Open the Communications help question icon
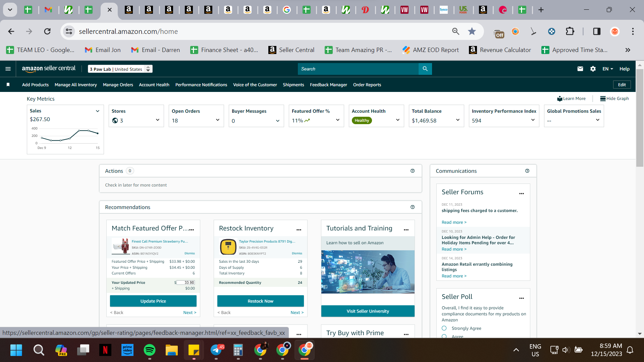The image size is (644, 362). (x=527, y=171)
